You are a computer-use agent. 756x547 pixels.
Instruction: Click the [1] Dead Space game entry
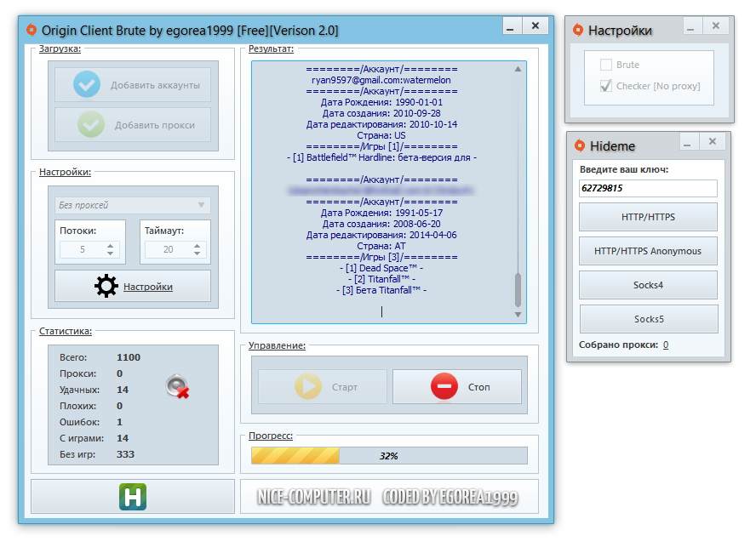(381, 268)
